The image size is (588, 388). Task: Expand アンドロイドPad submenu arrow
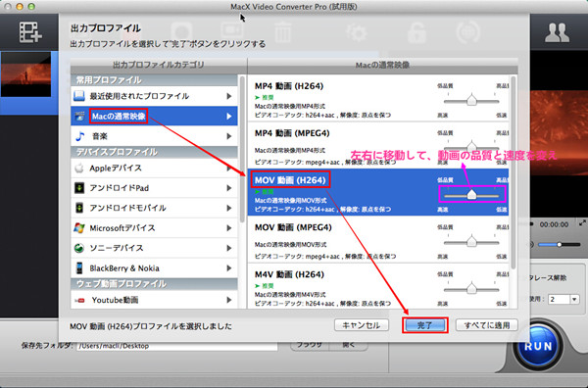tap(228, 188)
